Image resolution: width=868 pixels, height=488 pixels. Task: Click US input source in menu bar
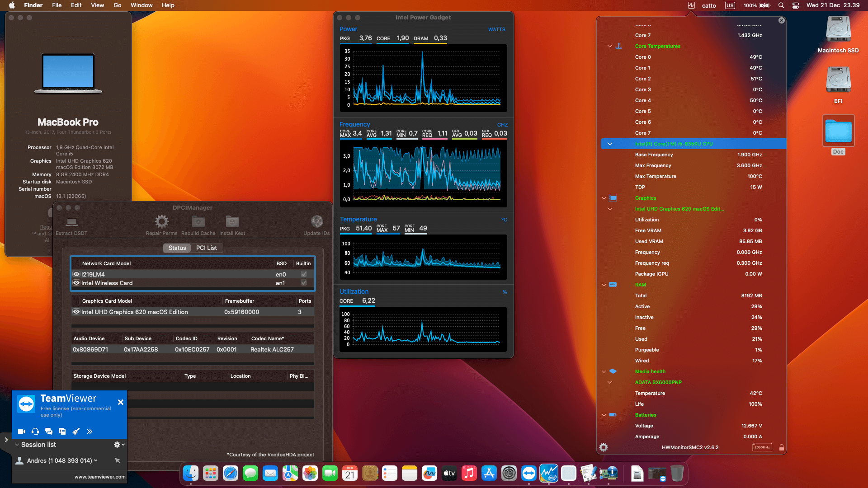coord(730,5)
